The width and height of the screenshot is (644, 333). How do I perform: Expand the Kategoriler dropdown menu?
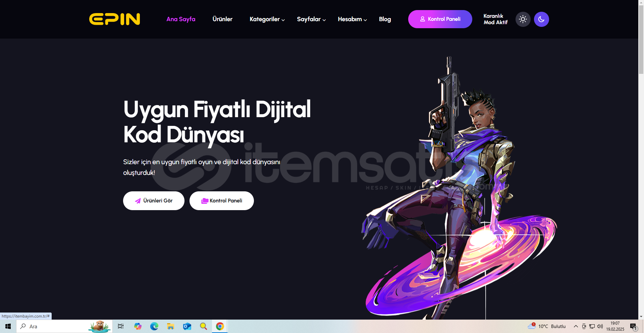[x=267, y=19]
